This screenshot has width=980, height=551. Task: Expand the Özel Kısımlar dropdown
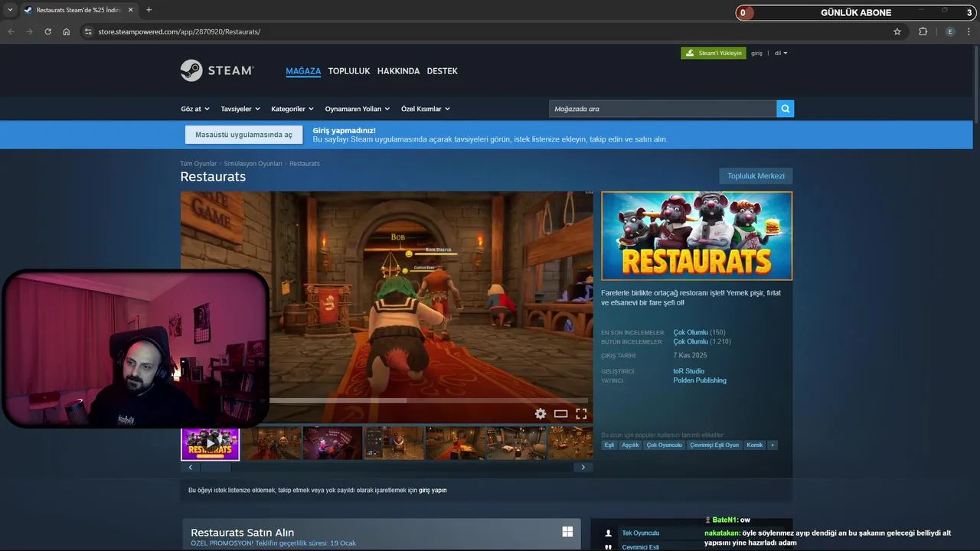pos(426,109)
